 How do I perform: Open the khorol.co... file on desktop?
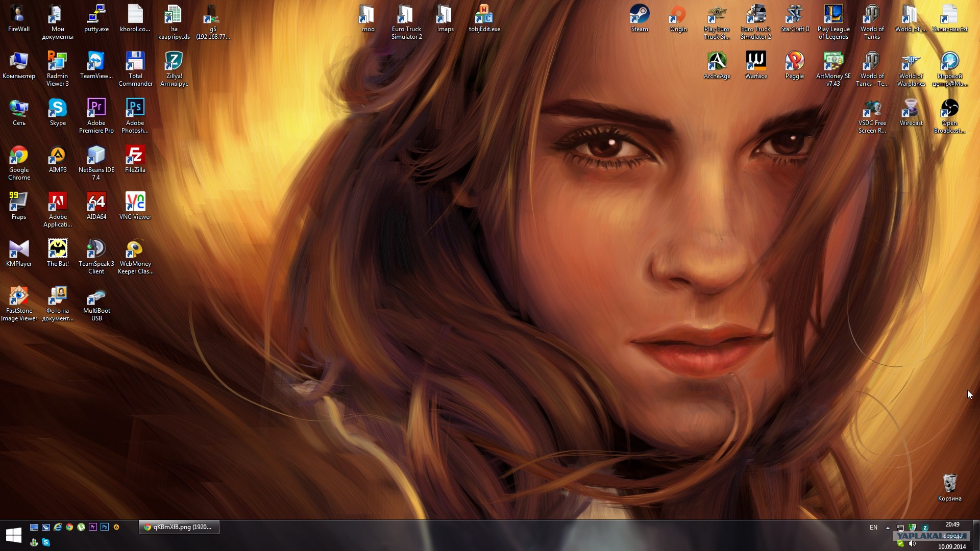pyautogui.click(x=135, y=19)
